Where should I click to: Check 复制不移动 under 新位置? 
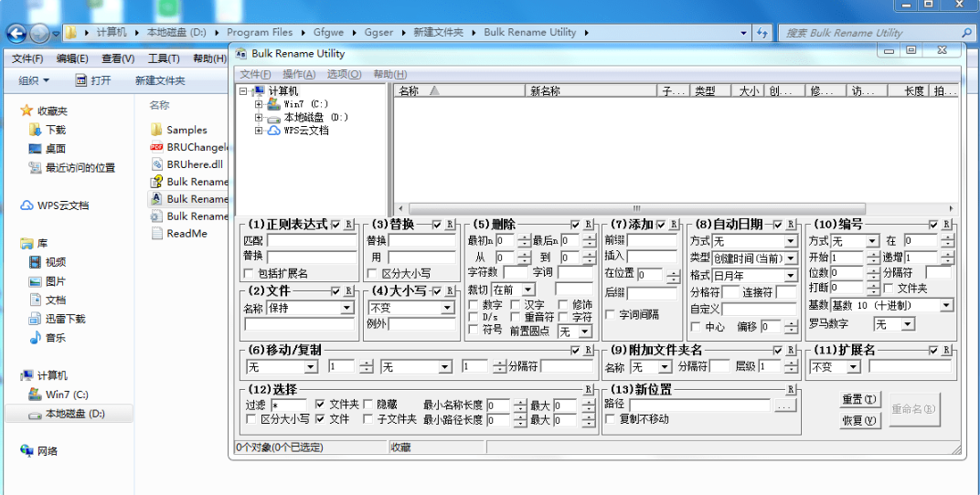[x=610, y=419]
